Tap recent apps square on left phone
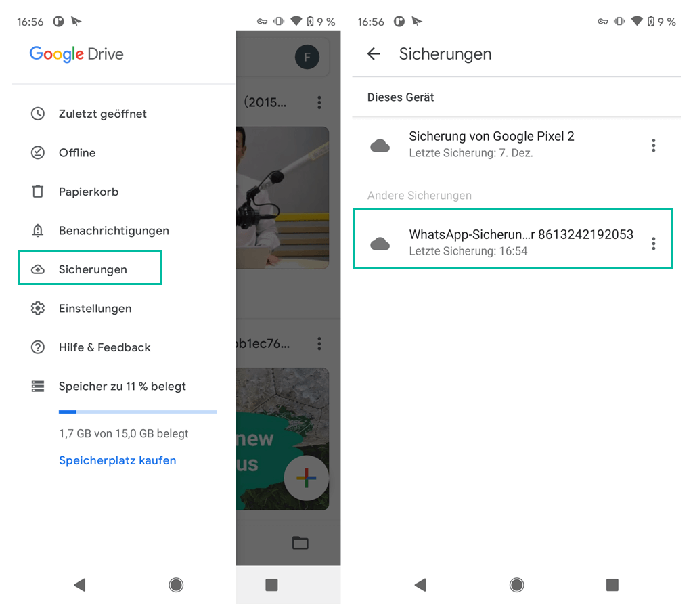The width and height of the screenshot is (693, 616). pyautogui.click(x=271, y=585)
